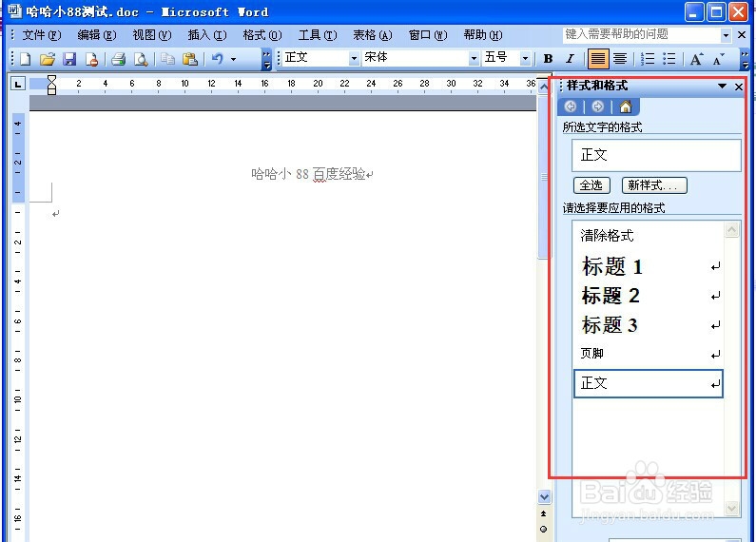Viewport: 756px width, 542px height.
Task: Open the 样式和格式 task pane menu arrow
Action: pyautogui.click(x=722, y=87)
